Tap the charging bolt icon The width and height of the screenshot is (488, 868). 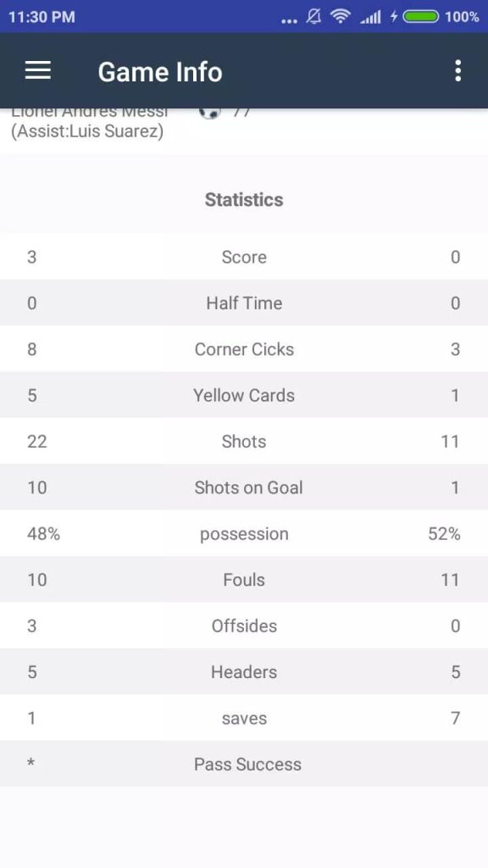(393, 17)
